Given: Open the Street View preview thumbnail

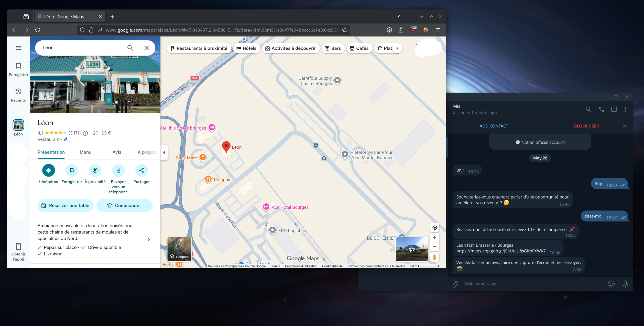Looking at the screenshot, I should 412,249.
